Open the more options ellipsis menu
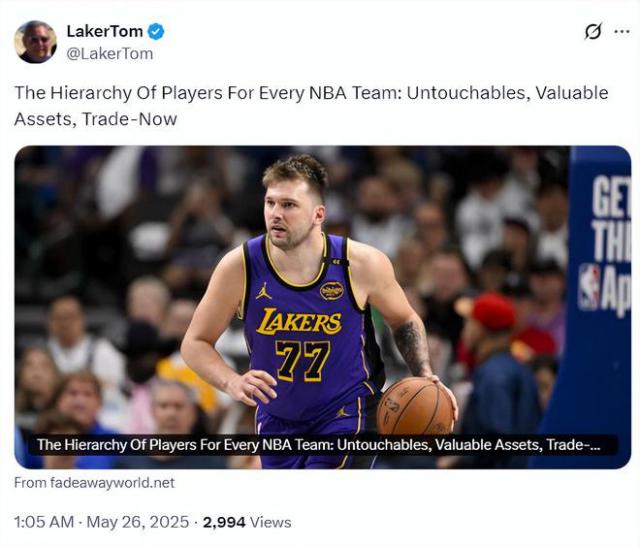 621,31
